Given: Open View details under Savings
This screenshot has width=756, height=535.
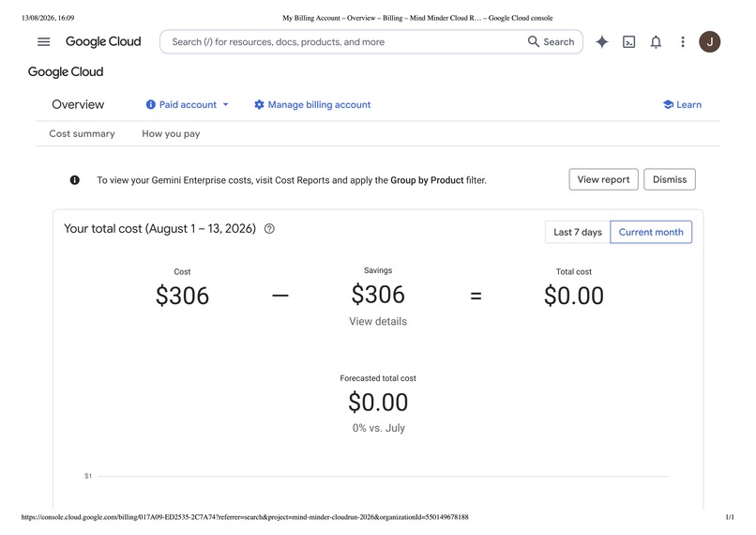Looking at the screenshot, I should (x=378, y=321).
